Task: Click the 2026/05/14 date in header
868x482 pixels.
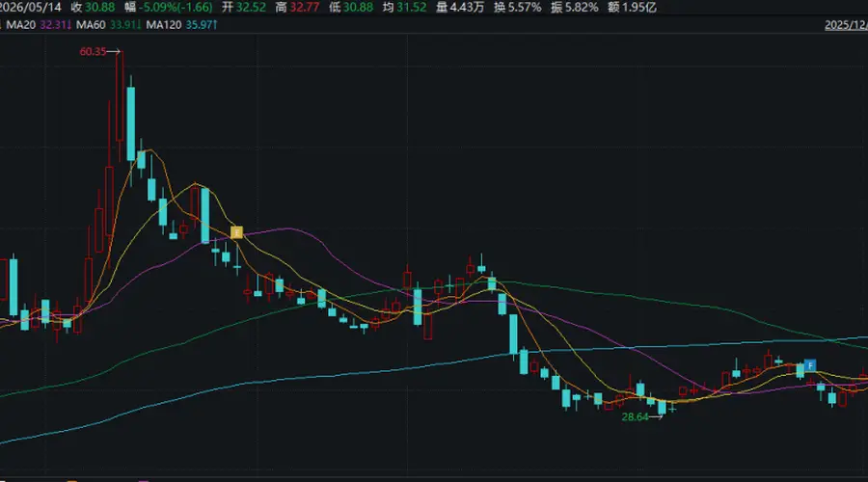Action: (x=30, y=7)
